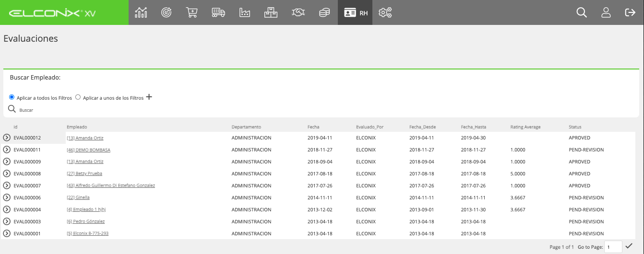Open employee link [46] DEMO BOMBASA

click(x=88, y=150)
